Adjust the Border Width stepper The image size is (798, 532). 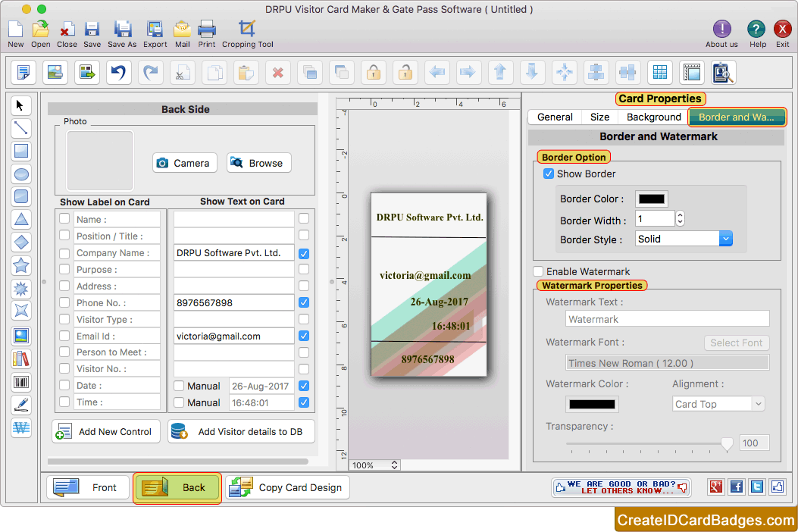[680, 219]
